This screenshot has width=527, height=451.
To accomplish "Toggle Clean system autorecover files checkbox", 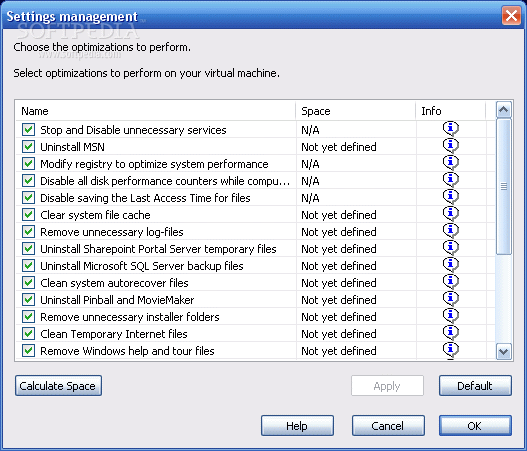I will coord(29,283).
